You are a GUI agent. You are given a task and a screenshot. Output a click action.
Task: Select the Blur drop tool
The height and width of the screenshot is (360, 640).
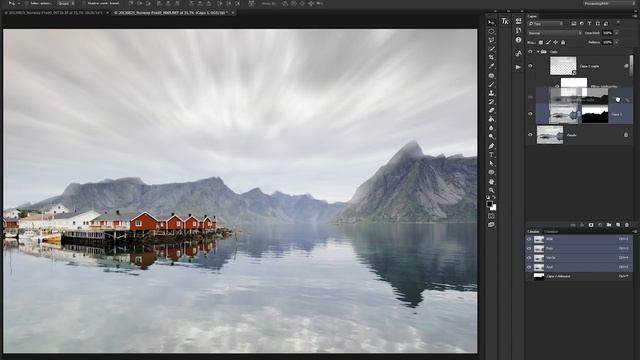491,128
